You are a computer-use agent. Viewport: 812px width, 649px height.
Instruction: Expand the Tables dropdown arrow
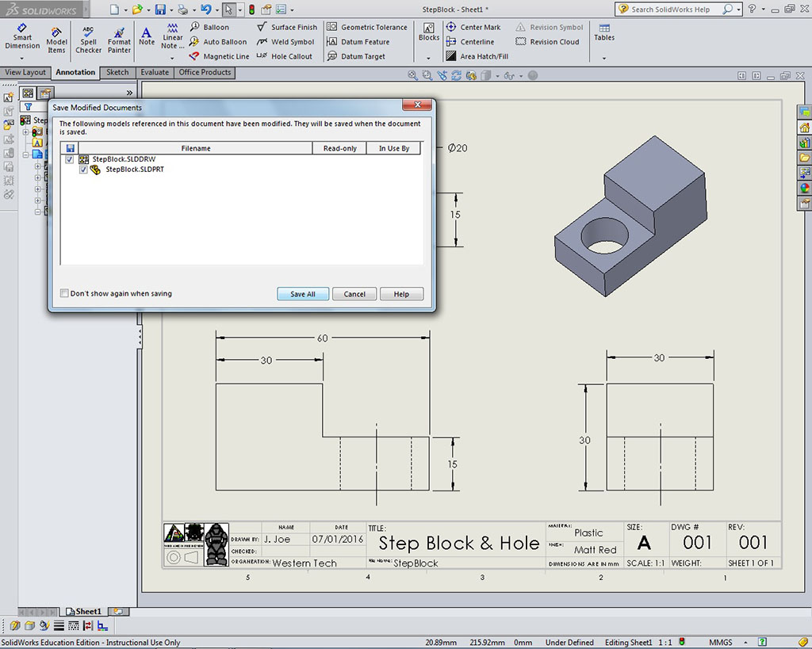(x=604, y=58)
